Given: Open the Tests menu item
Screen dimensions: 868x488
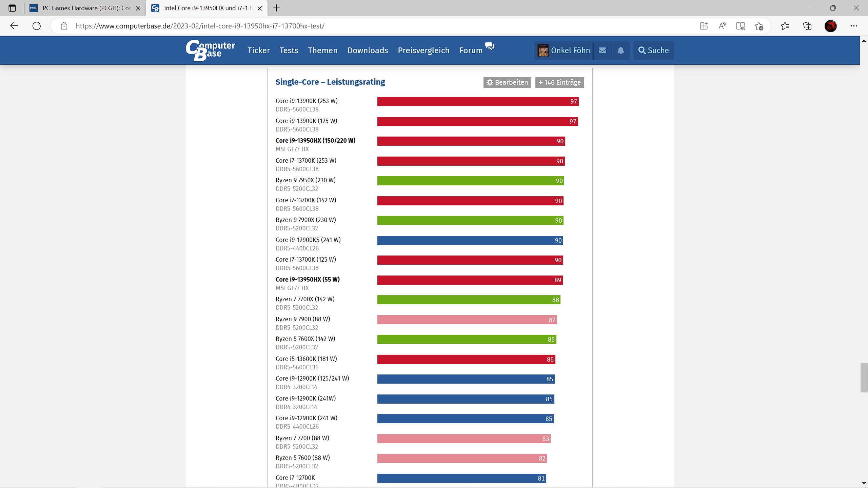Looking at the screenshot, I should [289, 50].
